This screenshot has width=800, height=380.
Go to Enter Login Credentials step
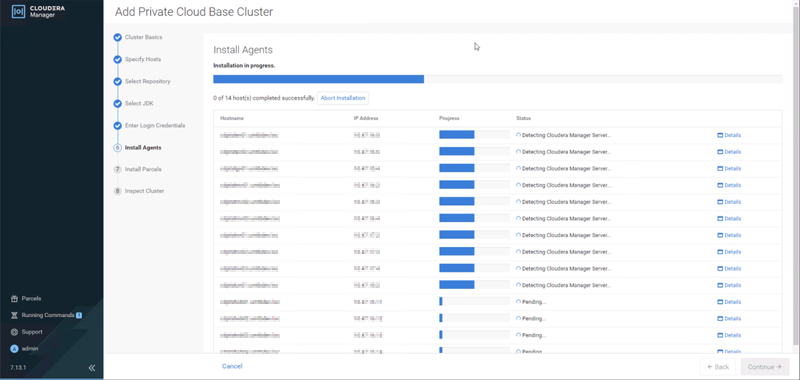click(x=155, y=125)
